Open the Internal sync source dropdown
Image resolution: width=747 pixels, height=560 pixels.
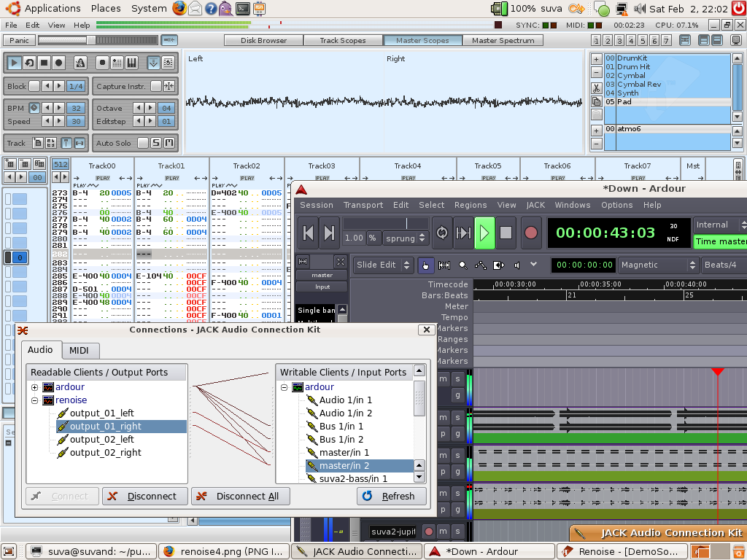(720, 225)
